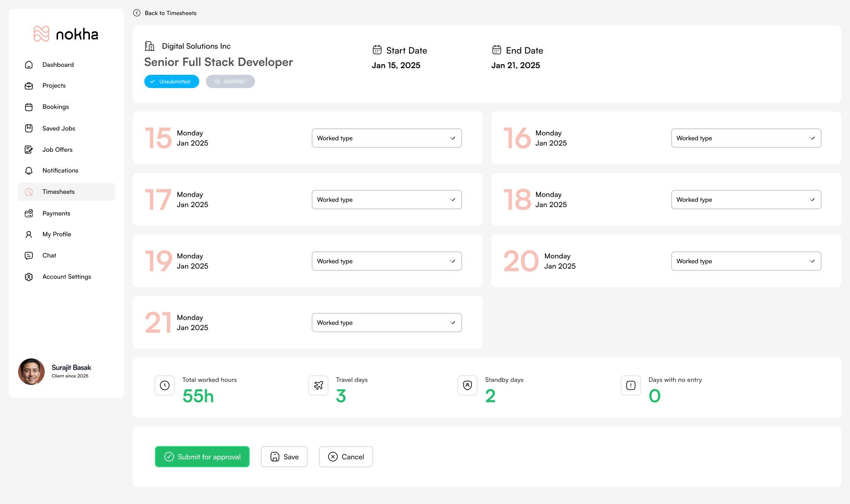Open the Payments menu item
The image size is (850, 504).
[x=56, y=213]
